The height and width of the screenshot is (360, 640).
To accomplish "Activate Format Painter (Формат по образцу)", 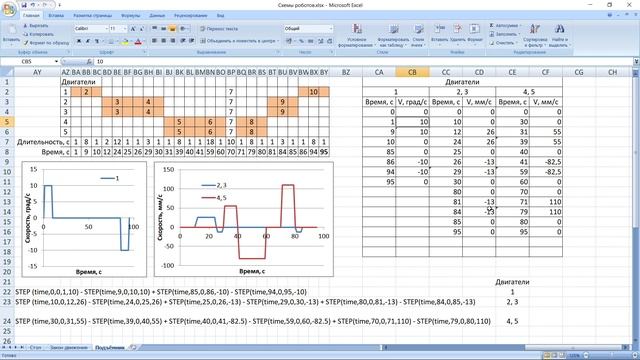I will coord(46,42).
